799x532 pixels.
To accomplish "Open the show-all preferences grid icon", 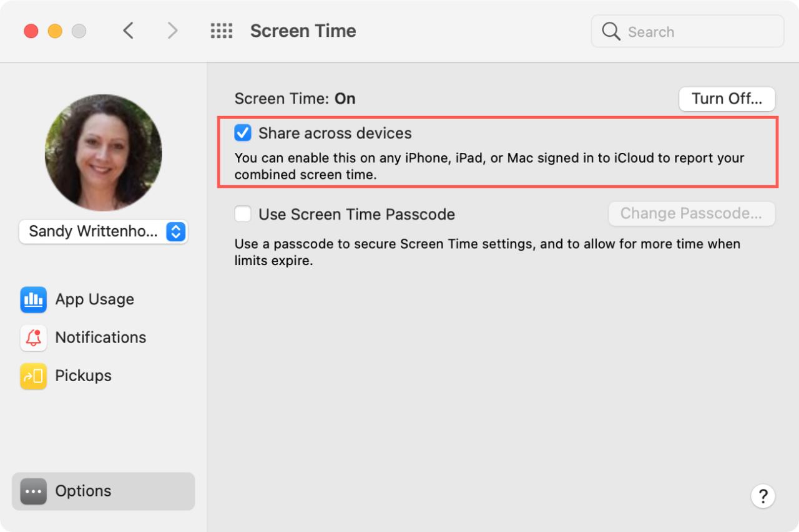I will pyautogui.click(x=221, y=30).
